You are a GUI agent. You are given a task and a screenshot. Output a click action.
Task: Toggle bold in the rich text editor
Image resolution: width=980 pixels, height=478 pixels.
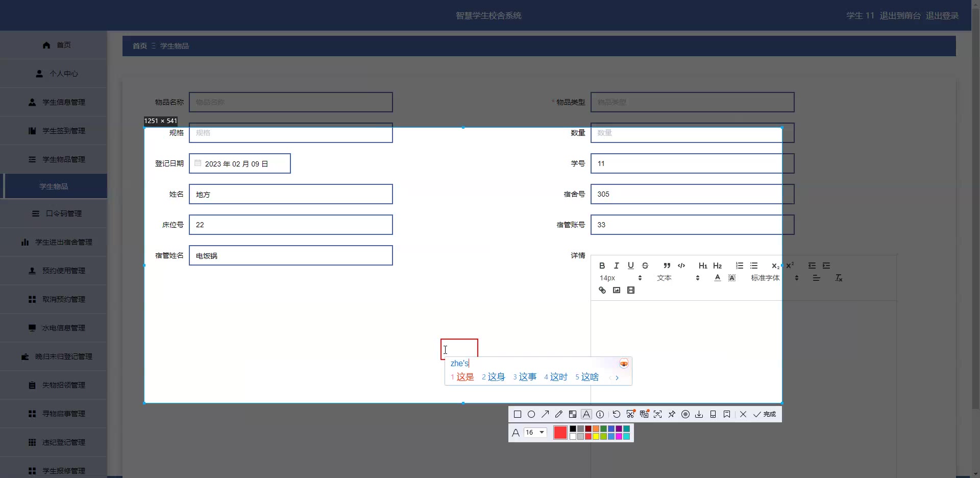[x=602, y=266]
